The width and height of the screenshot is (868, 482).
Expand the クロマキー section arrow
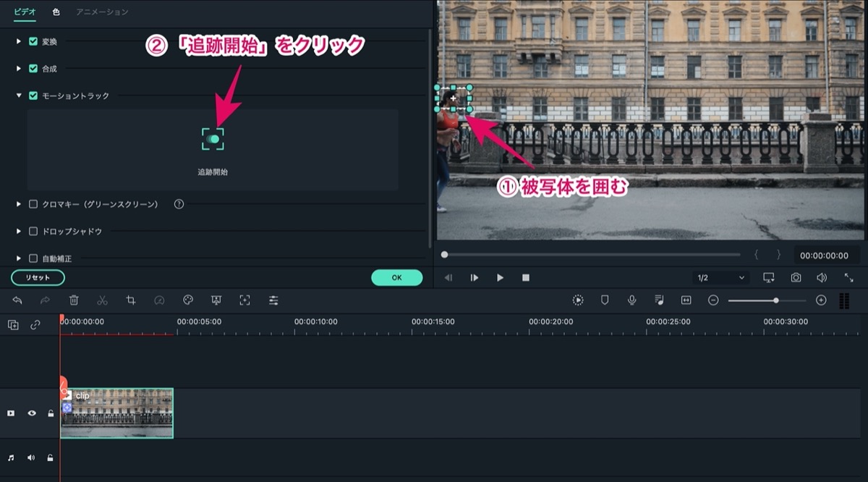pyautogui.click(x=19, y=204)
